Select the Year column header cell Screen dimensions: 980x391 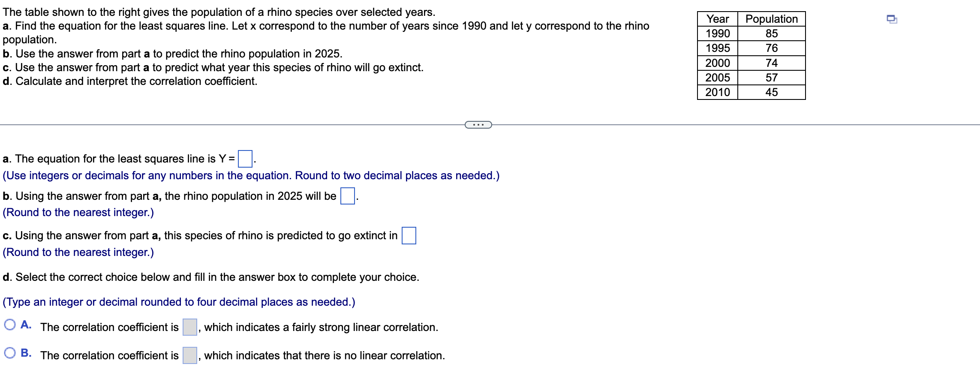tap(718, 19)
